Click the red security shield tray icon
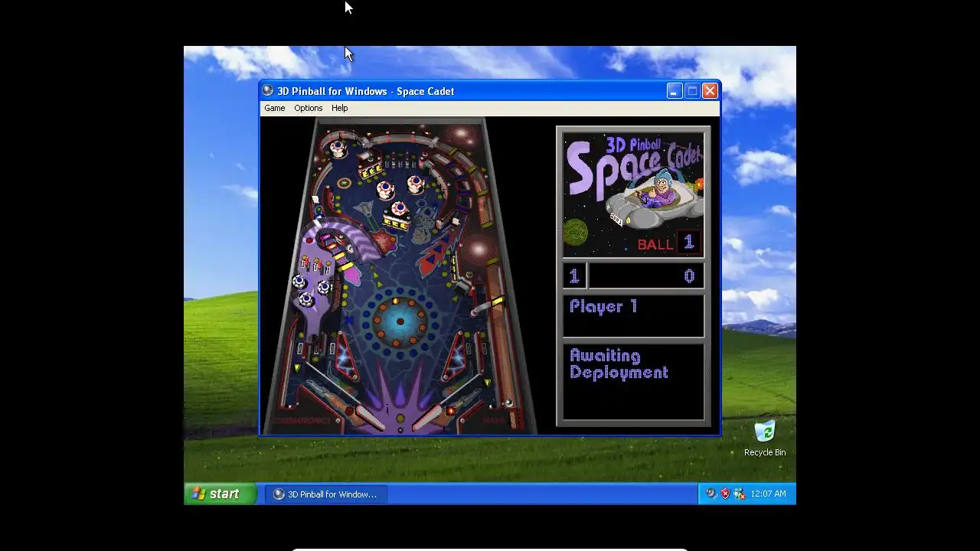 [725, 494]
